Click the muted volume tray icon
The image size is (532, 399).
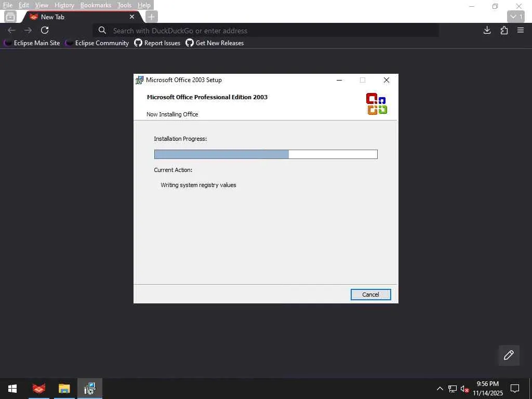[464, 389]
